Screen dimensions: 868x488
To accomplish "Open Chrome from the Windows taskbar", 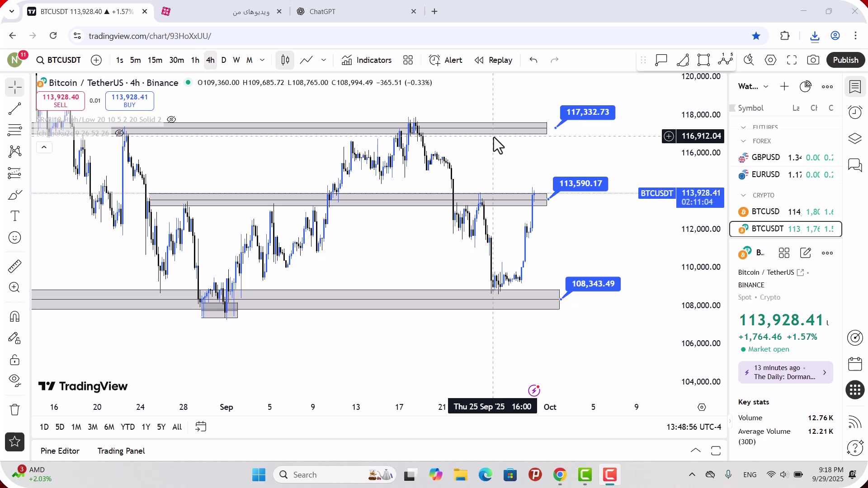I will point(560,475).
